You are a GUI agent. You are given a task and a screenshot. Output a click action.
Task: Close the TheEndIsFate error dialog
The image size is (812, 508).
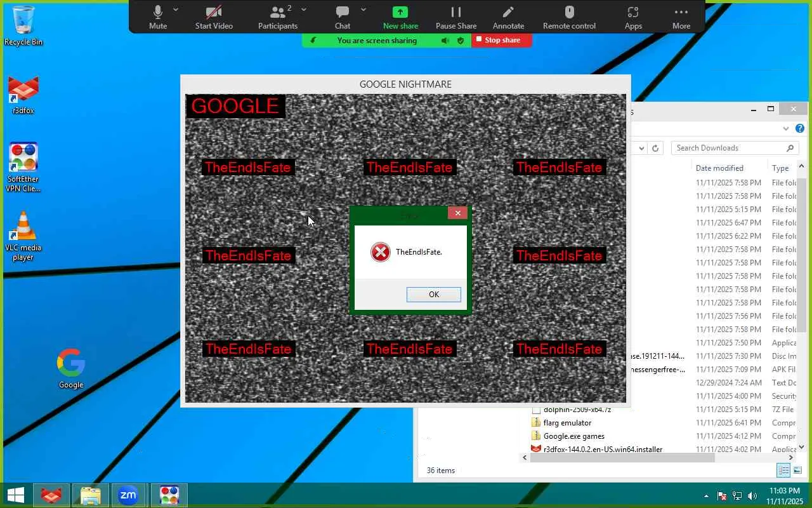[457, 213]
